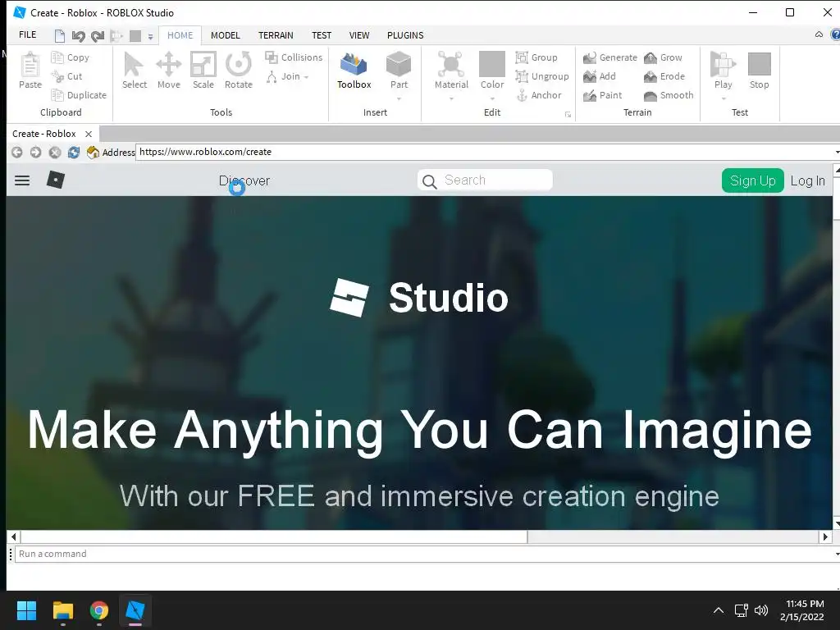Open the Roblox hamburger menu
840x630 pixels.
(x=22, y=180)
